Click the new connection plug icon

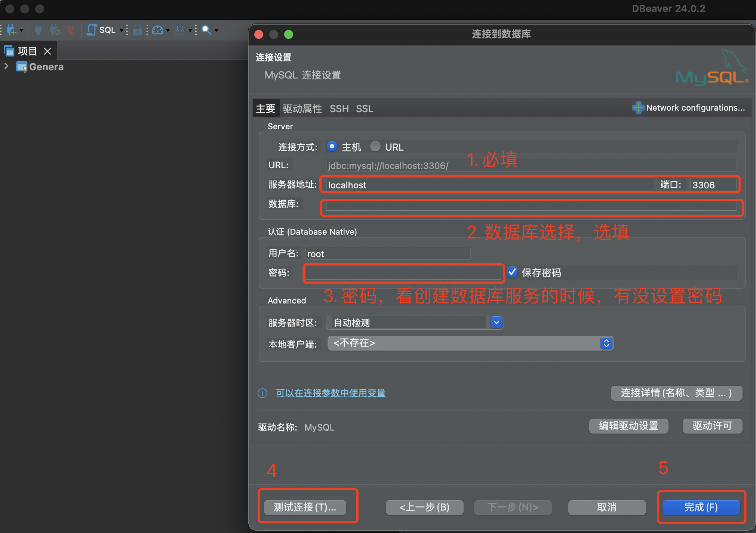(11, 30)
